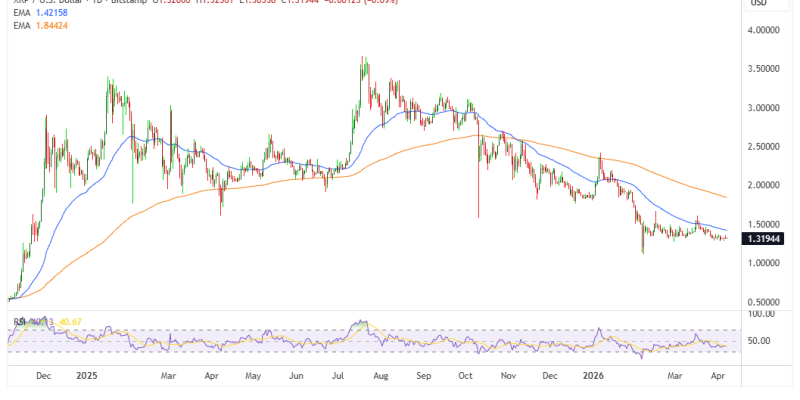This screenshot has width=800, height=400.
Task: Click the Jul time axis label
Action: tap(338, 377)
